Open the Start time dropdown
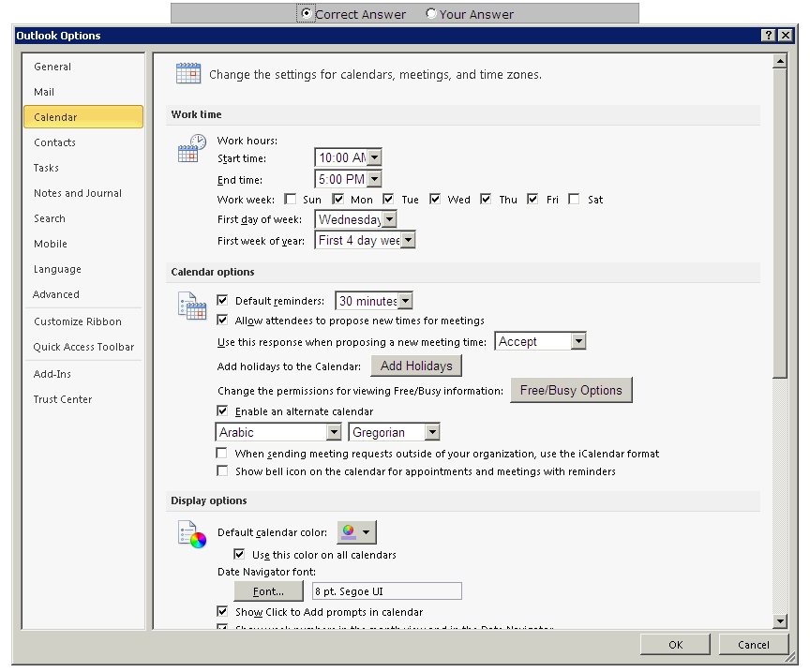The height and width of the screenshot is (672, 810). pos(374,157)
